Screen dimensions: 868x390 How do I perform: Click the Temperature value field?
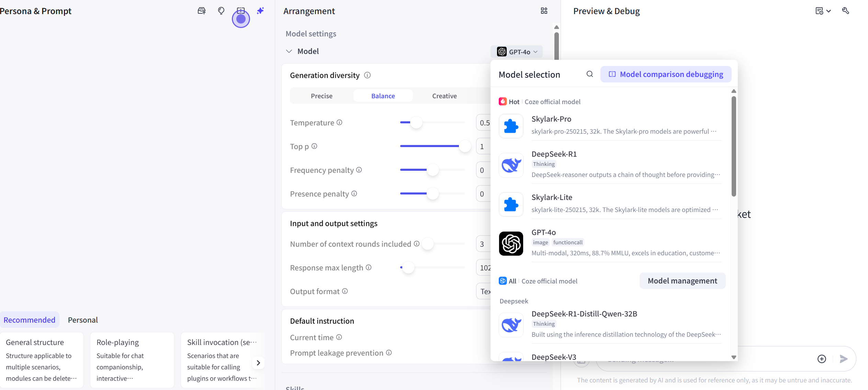[x=484, y=123]
